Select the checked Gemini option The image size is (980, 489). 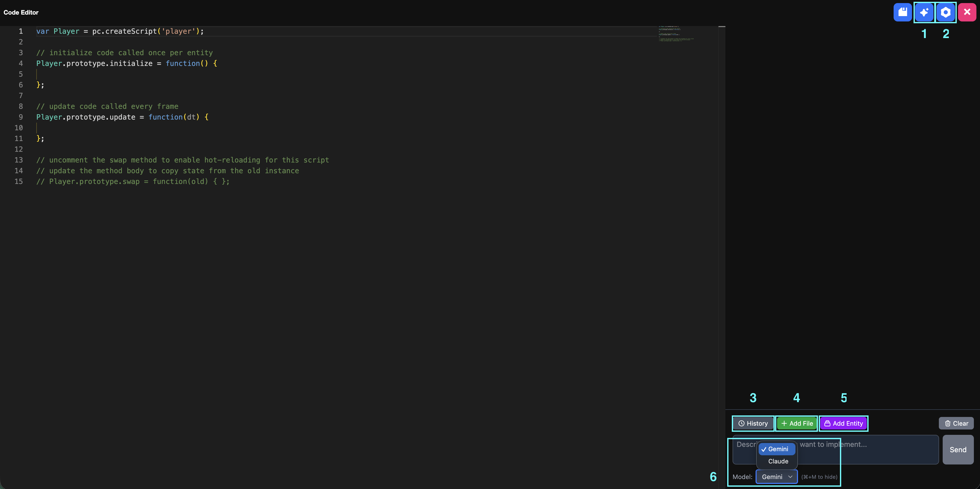click(777, 449)
